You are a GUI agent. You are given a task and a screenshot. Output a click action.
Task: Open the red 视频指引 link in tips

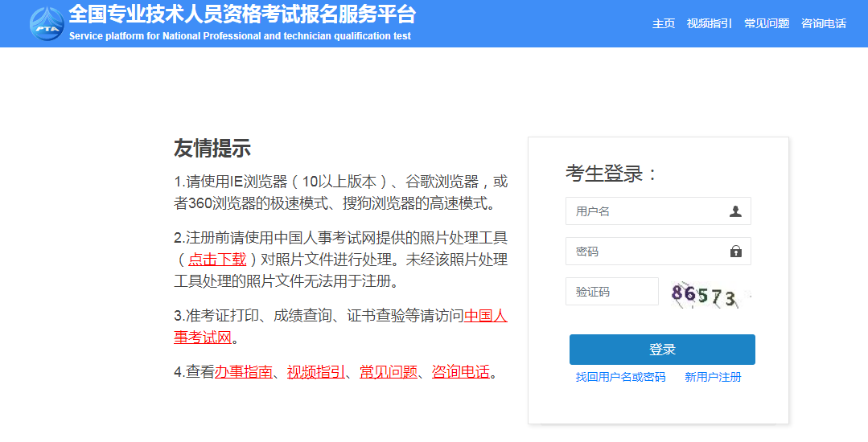pos(316,372)
